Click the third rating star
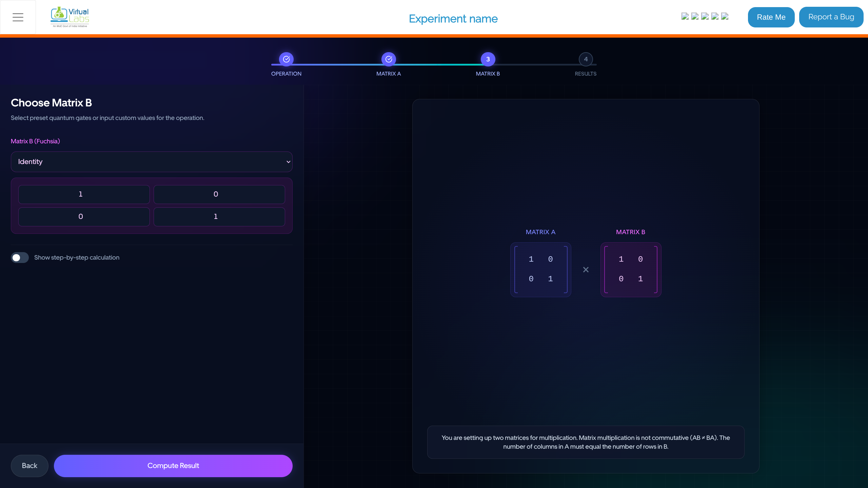The width and height of the screenshot is (868, 488). point(705,16)
